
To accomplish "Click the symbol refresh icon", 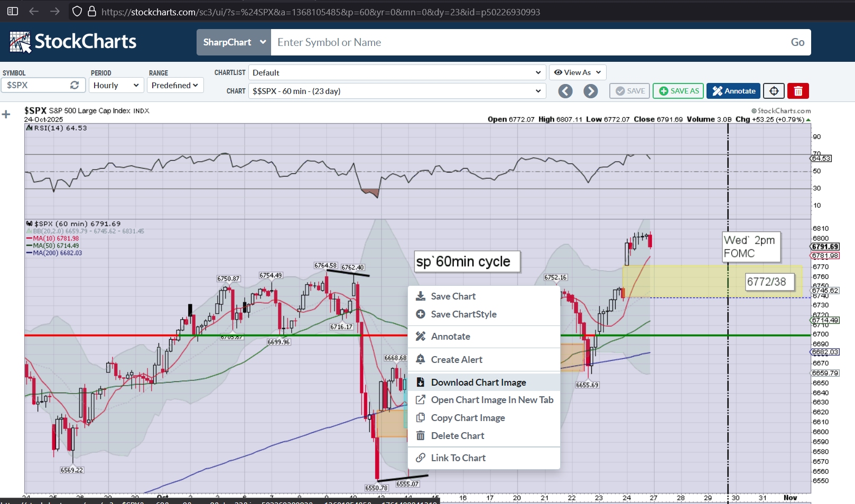I will pos(75,85).
